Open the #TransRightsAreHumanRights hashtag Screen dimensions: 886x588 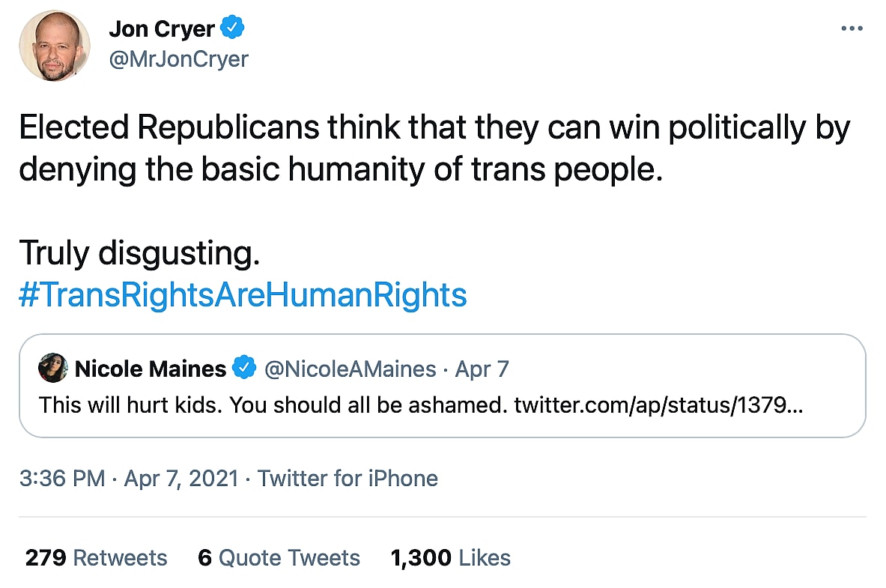pyautogui.click(x=243, y=295)
